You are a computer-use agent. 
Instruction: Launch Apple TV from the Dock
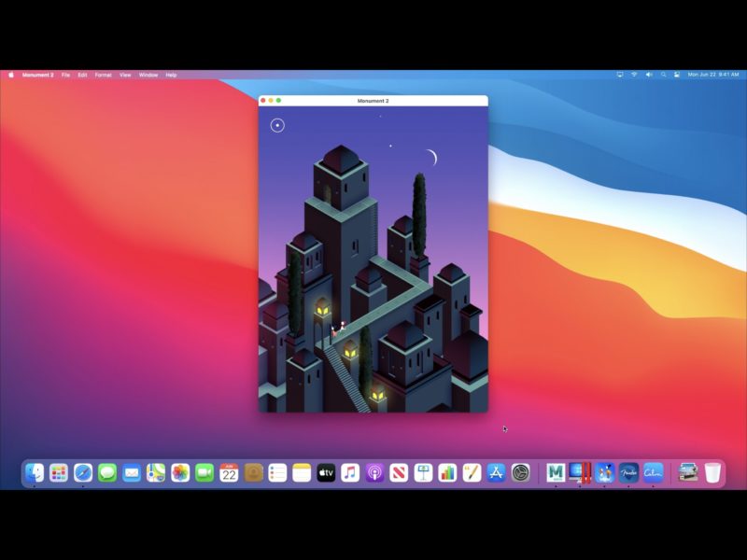[326, 473]
